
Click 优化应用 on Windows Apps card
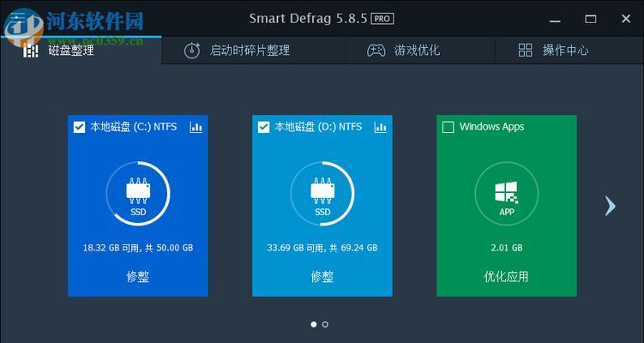pyautogui.click(x=507, y=277)
